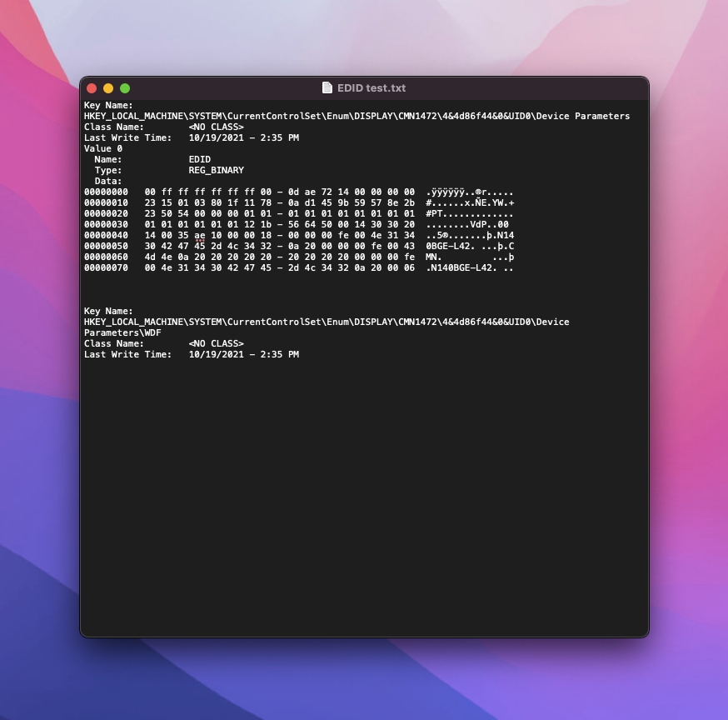The width and height of the screenshot is (728, 720).
Task: Click the 'Parameters\WDF' line
Action: (x=122, y=333)
